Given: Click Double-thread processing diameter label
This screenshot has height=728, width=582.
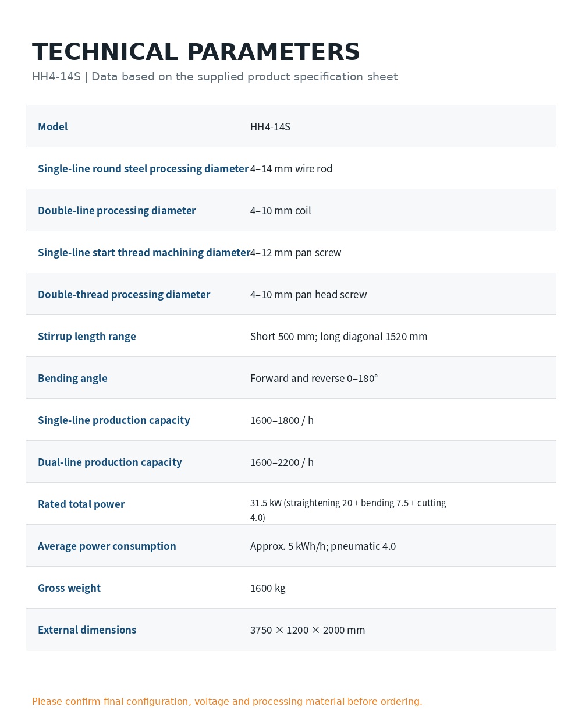Looking at the screenshot, I should (x=124, y=294).
